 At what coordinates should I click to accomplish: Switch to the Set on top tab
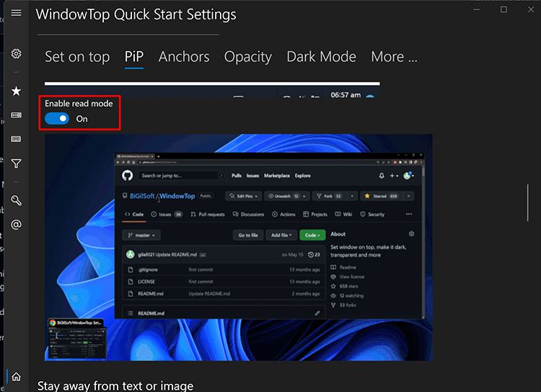(x=77, y=57)
